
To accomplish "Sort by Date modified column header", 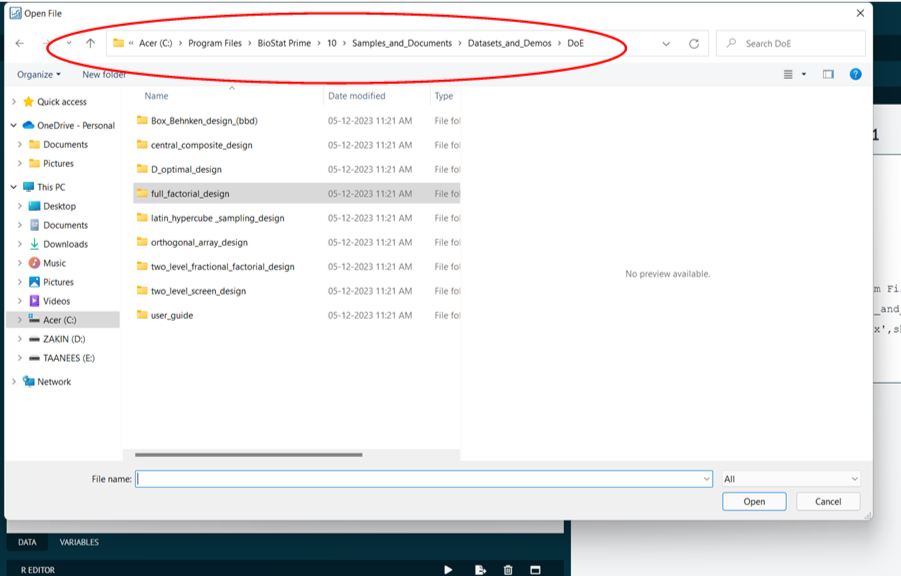I will (x=357, y=96).
